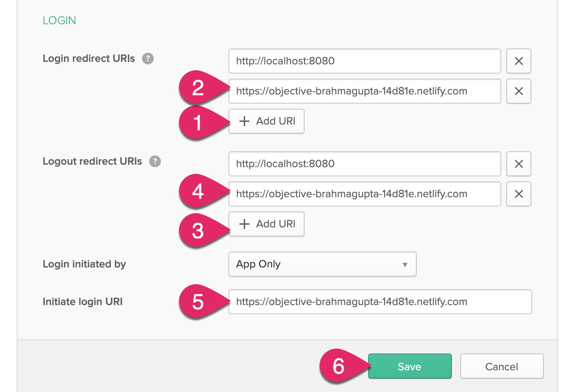Click pink marker number 5
Screen dimensions: 564x392
(x=198, y=302)
